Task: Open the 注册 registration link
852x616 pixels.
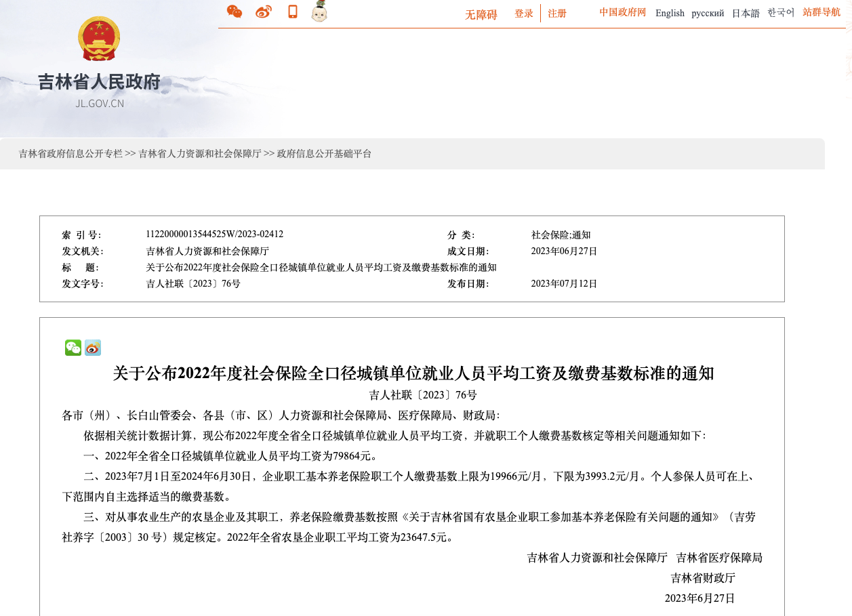Action: tap(556, 14)
